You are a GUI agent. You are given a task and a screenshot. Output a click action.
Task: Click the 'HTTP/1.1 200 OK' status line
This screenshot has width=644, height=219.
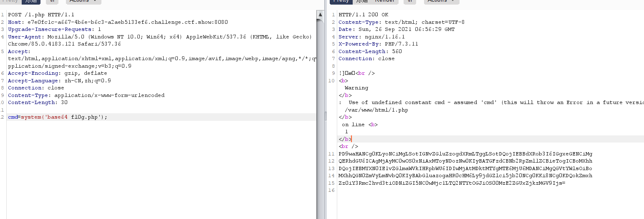coord(363,15)
